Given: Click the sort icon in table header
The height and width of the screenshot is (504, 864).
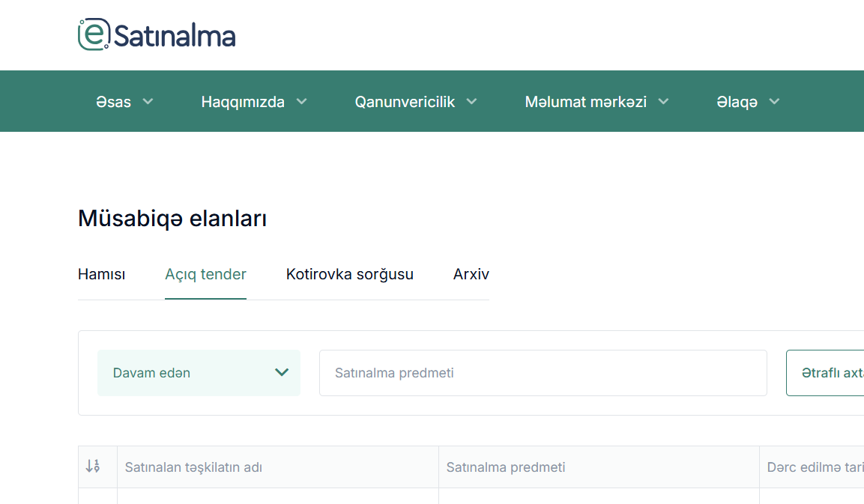Looking at the screenshot, I should tap(93, 467).
